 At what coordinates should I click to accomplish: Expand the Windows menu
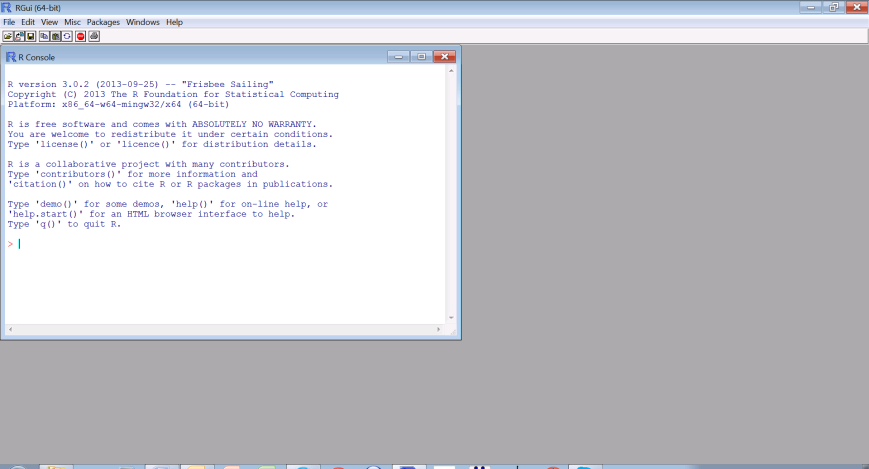tap(143, 22)
